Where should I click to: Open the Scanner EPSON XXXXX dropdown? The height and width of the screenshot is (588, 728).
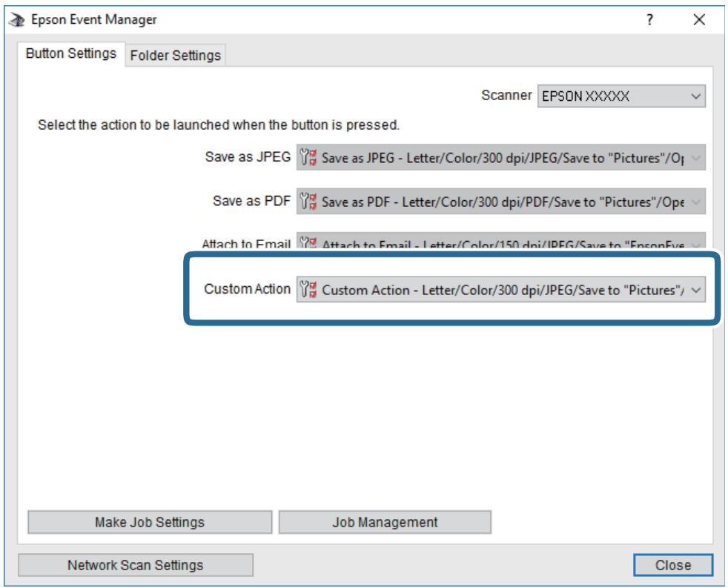click(621, 96)
